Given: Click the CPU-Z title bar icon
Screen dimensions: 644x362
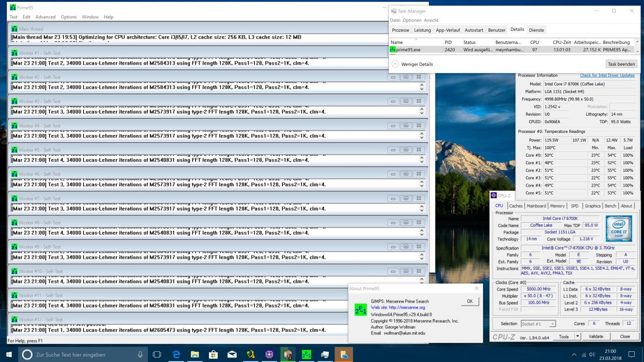Looking at the screenshot, I should [x=494, y=195].
